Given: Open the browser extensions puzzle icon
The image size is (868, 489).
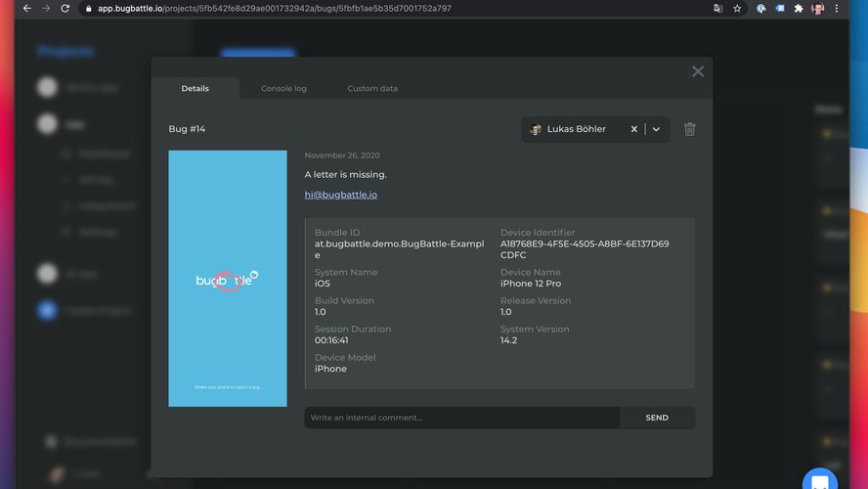Looking at the screenshot, I should coord(799,8).
